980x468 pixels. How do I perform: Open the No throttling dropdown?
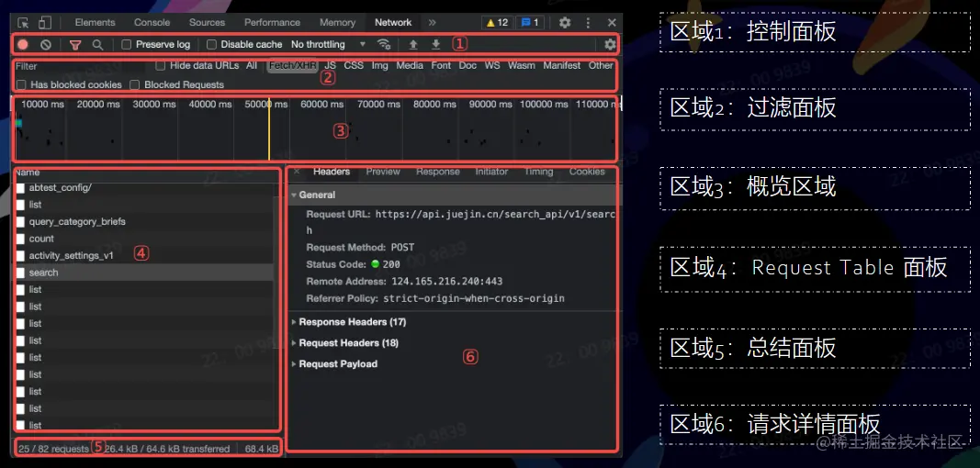(x=328, y=44)
